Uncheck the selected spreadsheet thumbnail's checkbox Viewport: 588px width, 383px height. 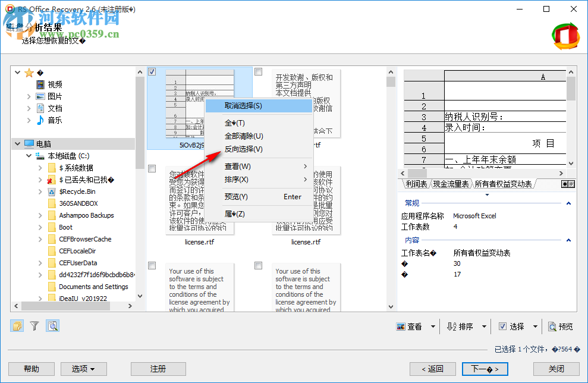click(152, 71)
